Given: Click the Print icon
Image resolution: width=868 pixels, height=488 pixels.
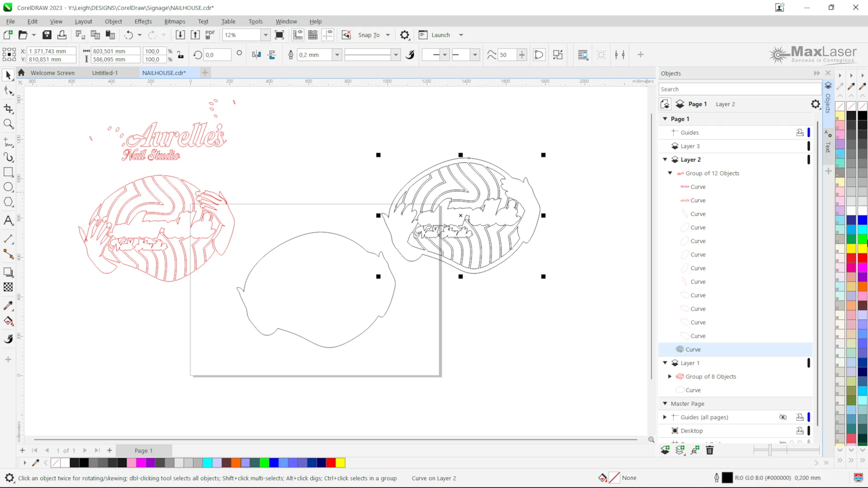Looking at the screenshot, I should (x=62, y=35).
